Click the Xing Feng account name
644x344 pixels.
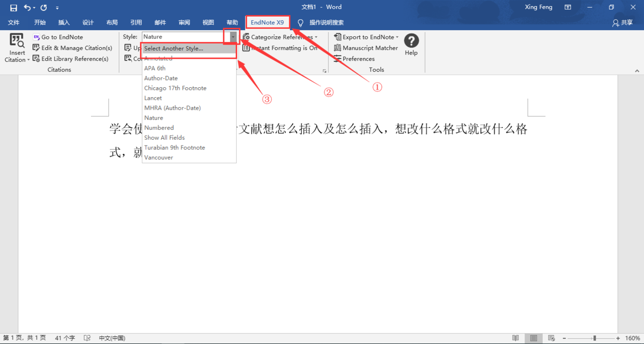(539, 7)
